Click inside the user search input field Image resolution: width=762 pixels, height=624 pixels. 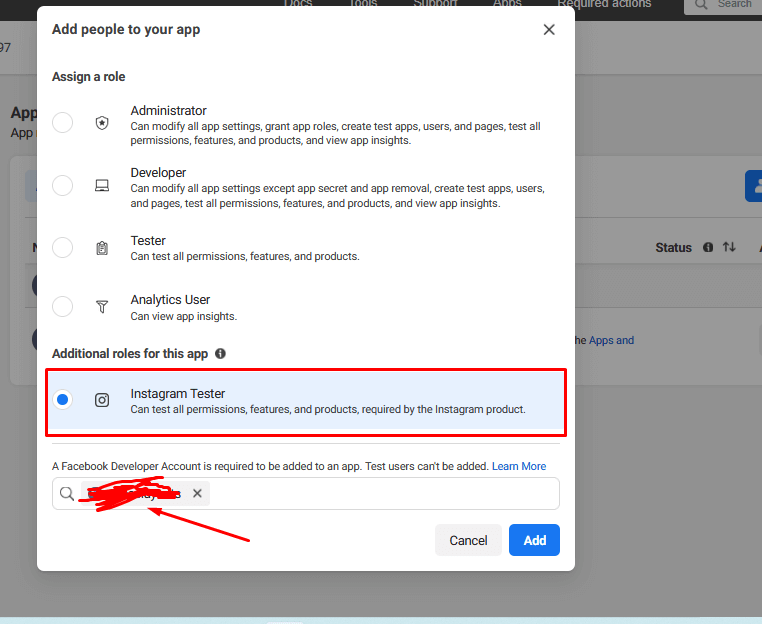point(380,494)
